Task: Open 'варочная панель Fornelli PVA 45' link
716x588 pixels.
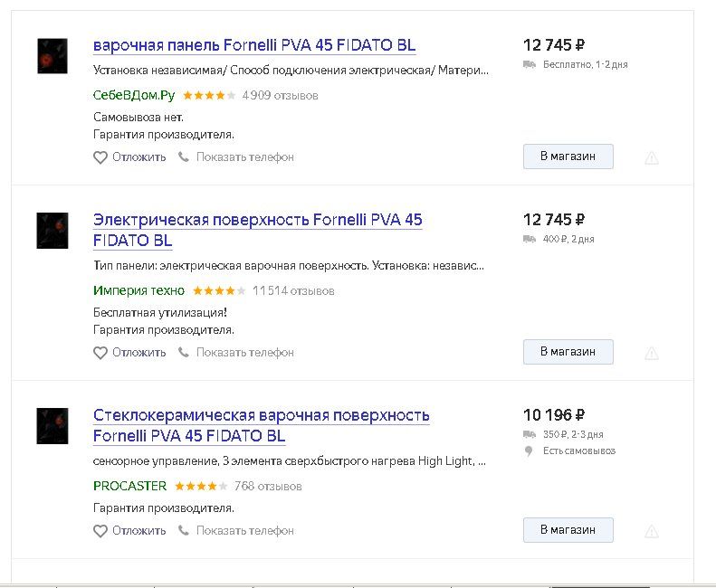Action: [x=254, y=46]
